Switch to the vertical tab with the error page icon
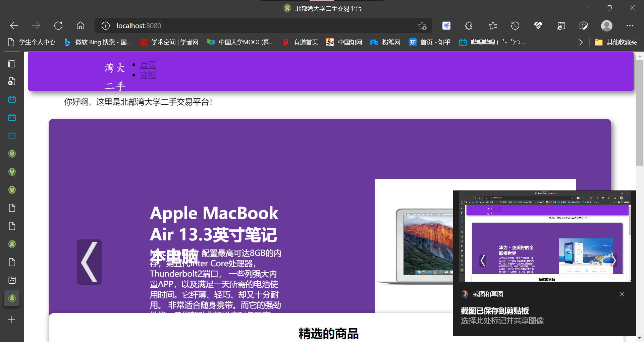Image resolution: width=644 pixels, height=342 pixels. pos(12,81)
